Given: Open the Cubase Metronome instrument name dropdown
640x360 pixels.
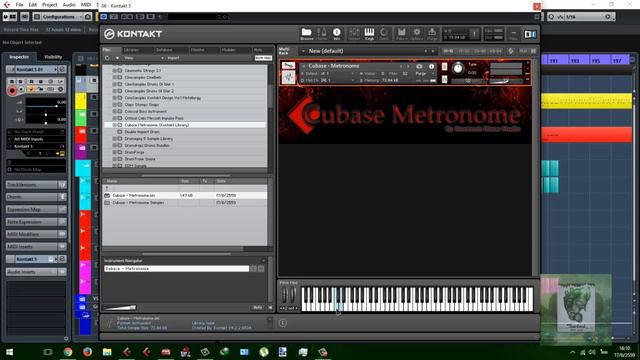Looking at the screenshot, I should coord(303,66).
